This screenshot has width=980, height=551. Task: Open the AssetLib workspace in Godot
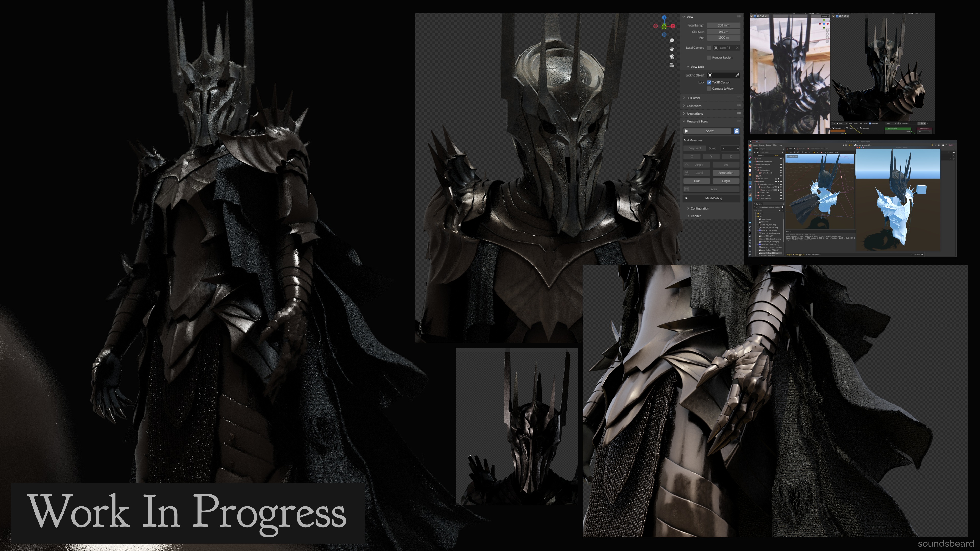[x=867, y=145]
